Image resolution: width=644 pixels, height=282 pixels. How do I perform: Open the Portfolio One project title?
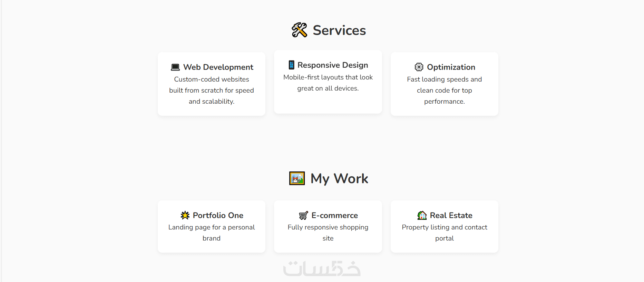click(x=218, y=215)
